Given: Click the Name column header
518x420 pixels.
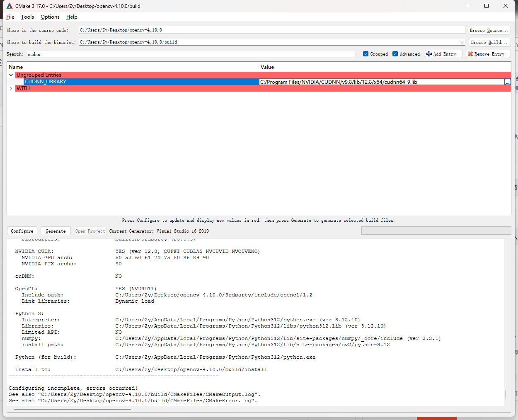Looking at the screenshot, I should point(133,67).
